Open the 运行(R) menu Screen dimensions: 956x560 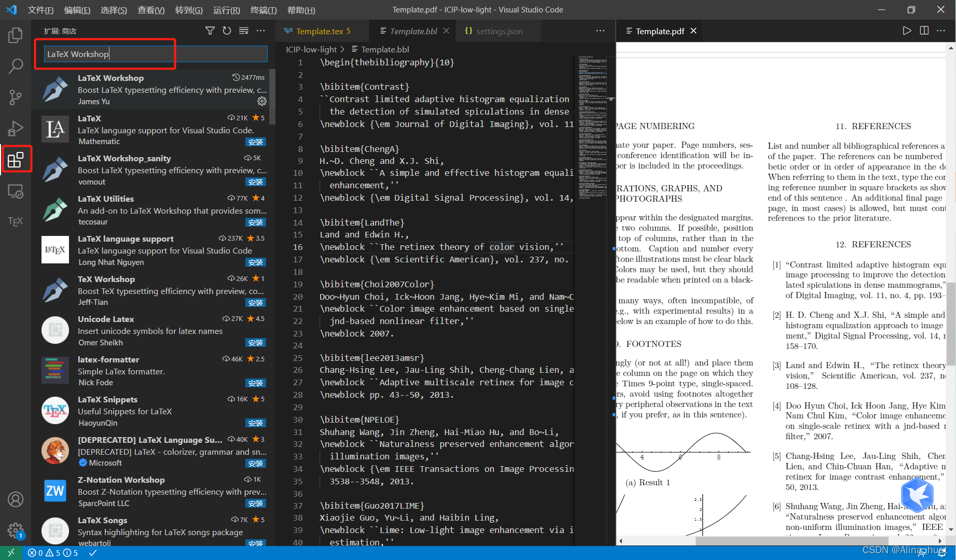pos(227,10)
